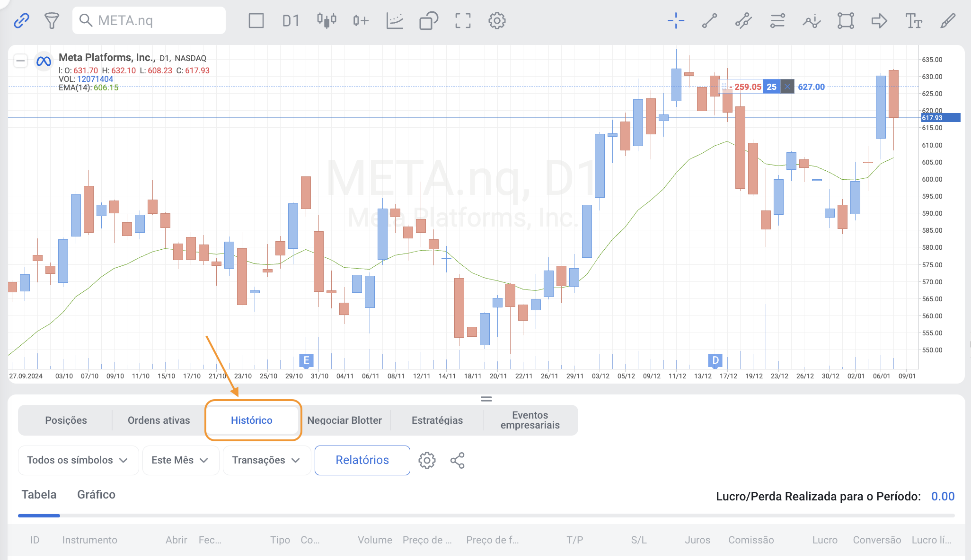971x560 pixels.
Task: Select the brush drawing tool
Action: 948,21
